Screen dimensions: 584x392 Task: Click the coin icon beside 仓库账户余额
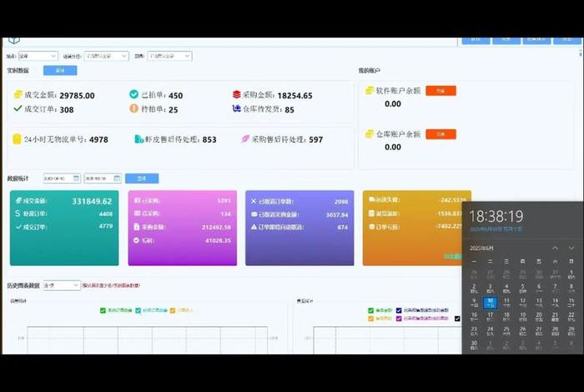tap(369, 134)
